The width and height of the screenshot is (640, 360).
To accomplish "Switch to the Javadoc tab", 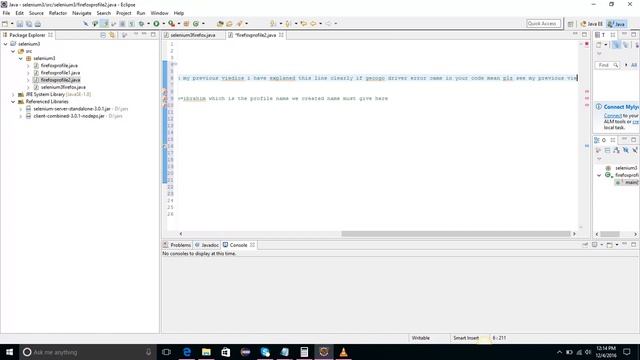I will point(207,245).
